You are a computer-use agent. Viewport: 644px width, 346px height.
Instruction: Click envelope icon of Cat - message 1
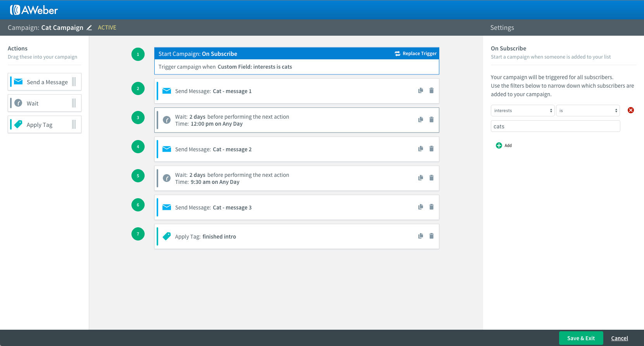click(167, 91)
